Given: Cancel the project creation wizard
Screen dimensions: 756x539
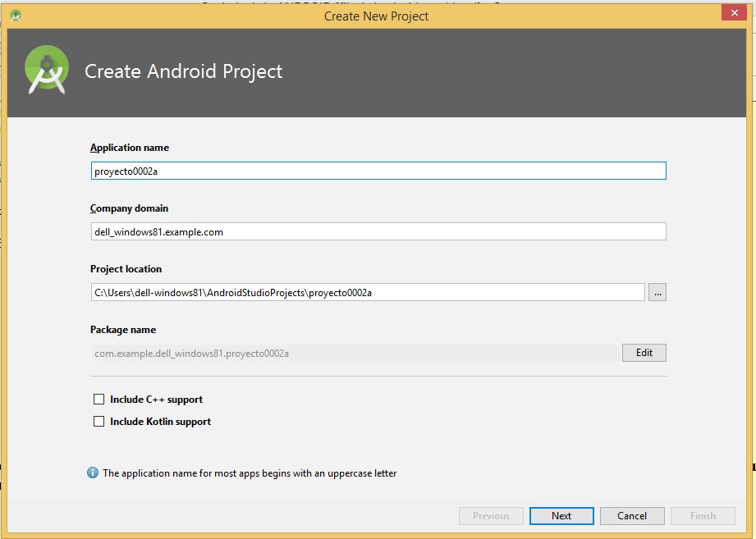Looking at the screenshot, I should (x=632, y=516).
